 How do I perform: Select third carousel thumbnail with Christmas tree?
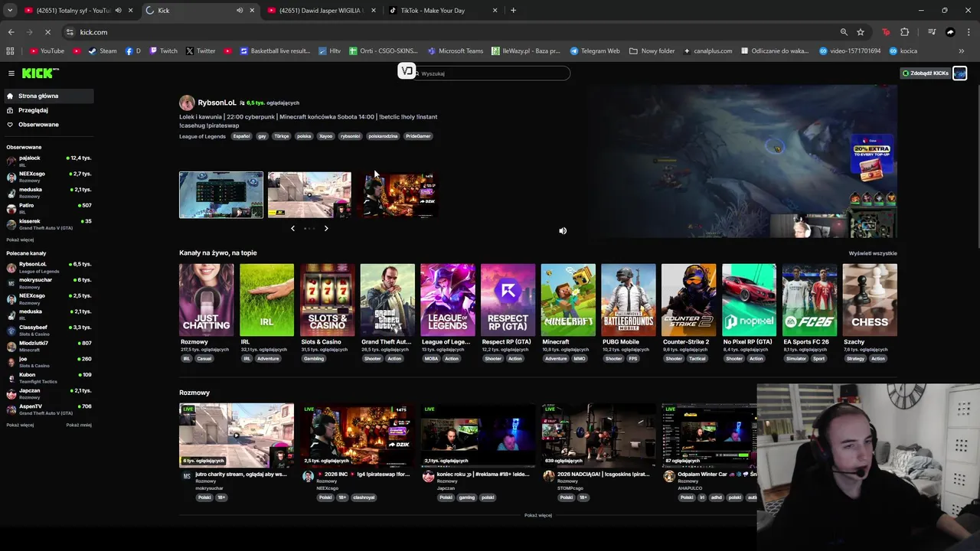pos(397,195)
